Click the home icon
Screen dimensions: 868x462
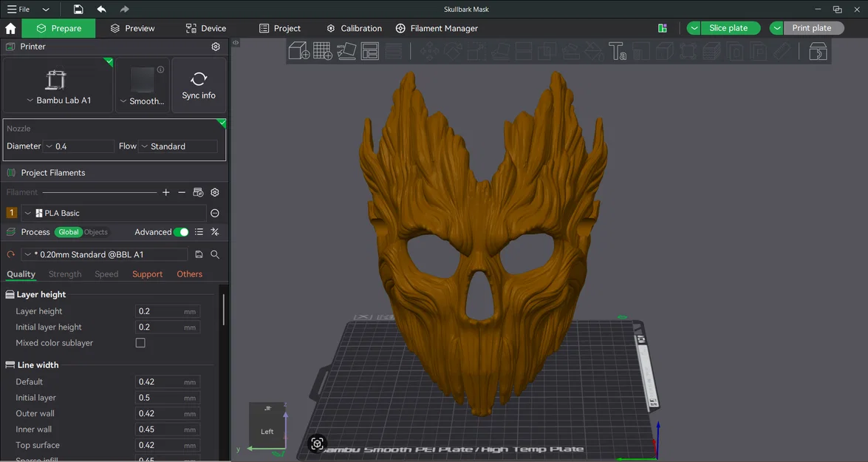[10, 28]
